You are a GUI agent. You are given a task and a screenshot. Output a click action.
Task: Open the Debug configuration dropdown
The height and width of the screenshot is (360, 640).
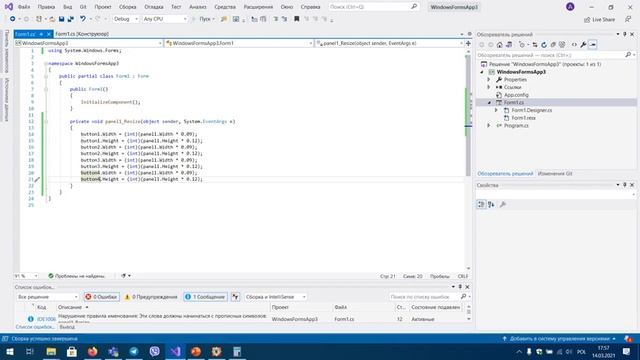[x=125, y=19]
